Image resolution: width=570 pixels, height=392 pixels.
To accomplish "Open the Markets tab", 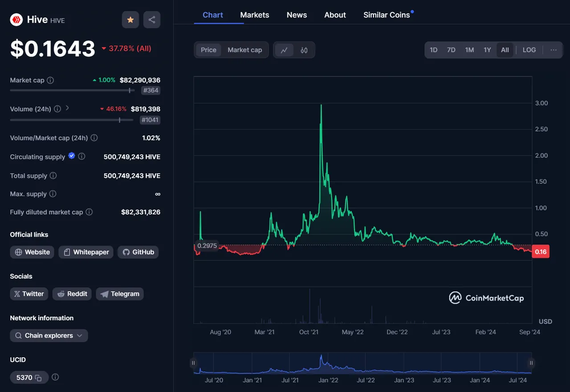I will tap(255, 15).
